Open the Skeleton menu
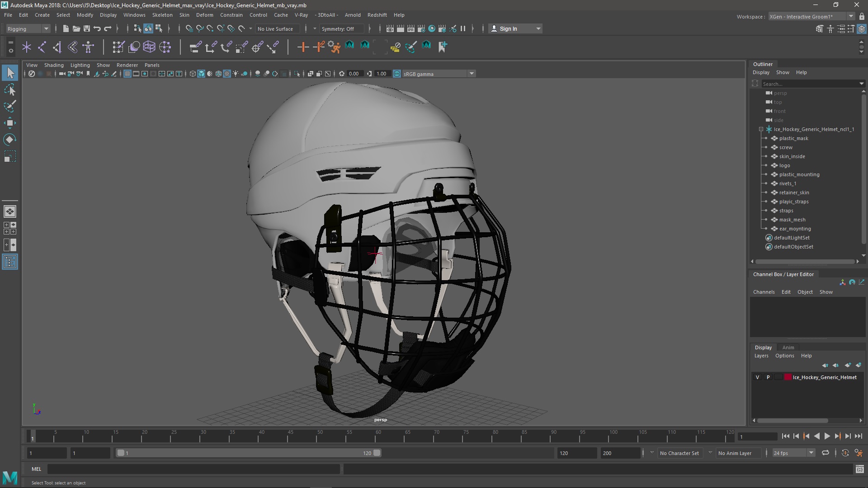Image resolution: width=868 pixels, height=488 pixels. 162,15
